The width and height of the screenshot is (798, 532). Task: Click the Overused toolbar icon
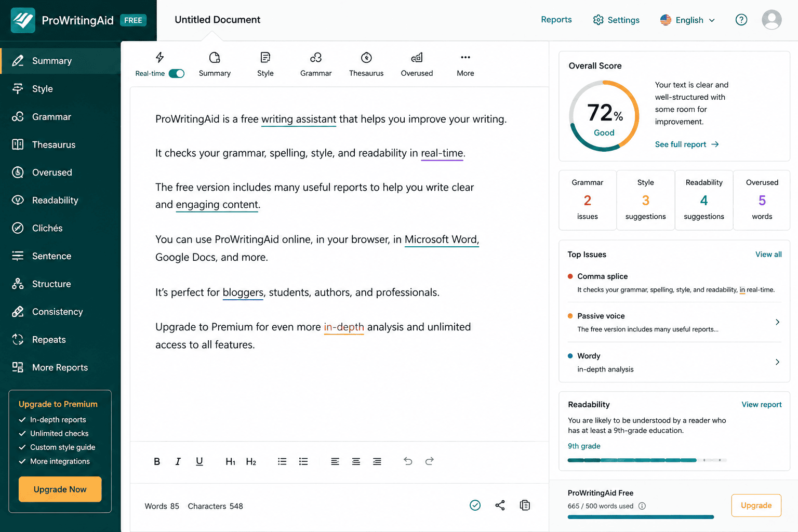[417, 64]
